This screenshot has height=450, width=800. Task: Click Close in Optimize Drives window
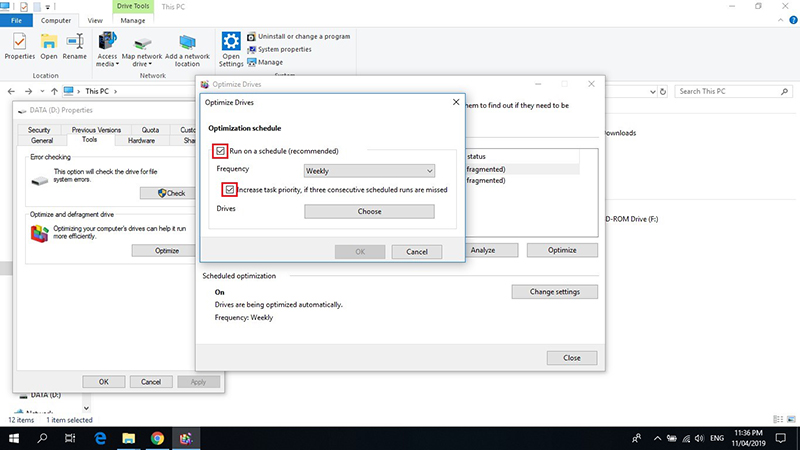[x=572, y=358]
